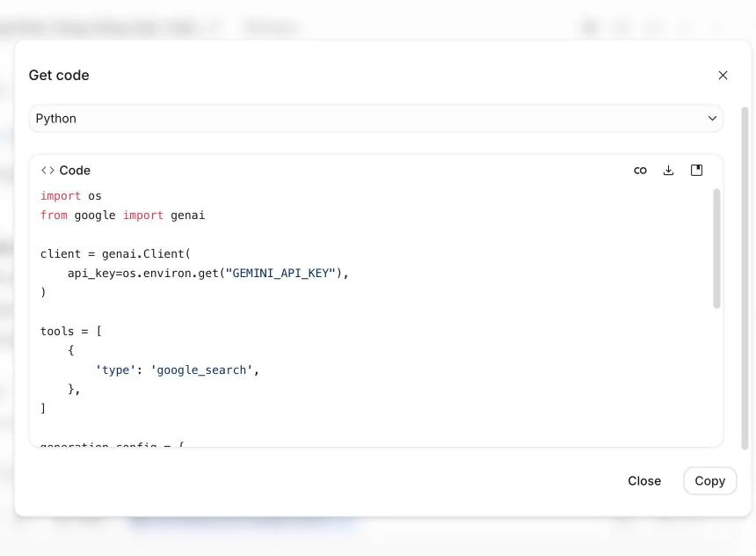Click the "import os" code line
Screen dimensions: 756x556
[x=71, y=196]
